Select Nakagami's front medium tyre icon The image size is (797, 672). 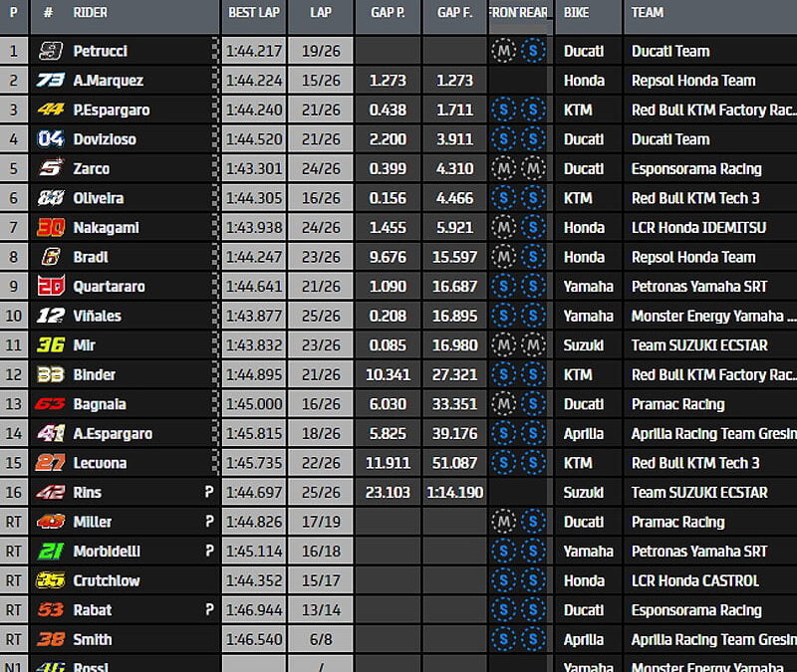point(504,228)
